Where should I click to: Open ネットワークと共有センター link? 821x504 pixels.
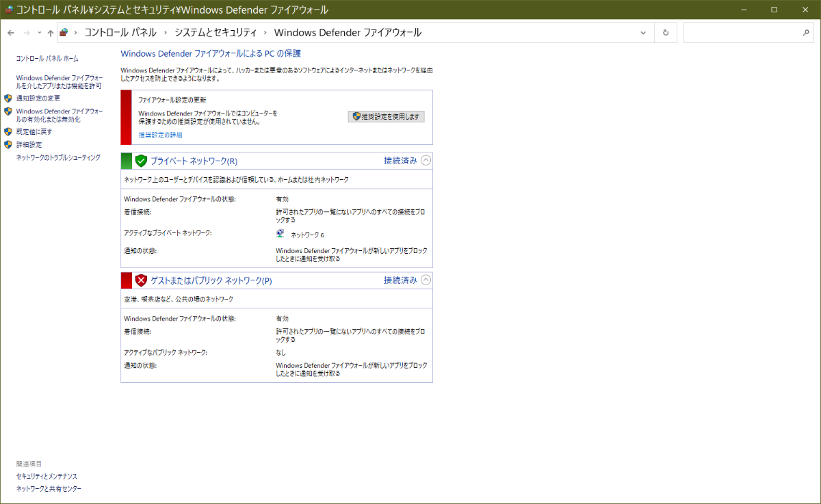(49, 489)
